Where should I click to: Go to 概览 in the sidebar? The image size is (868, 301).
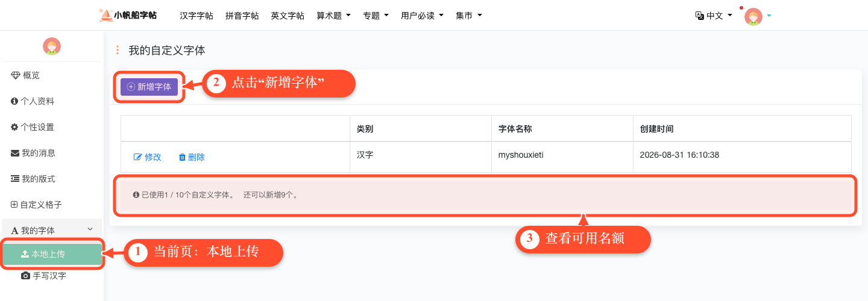tap(52, 75)
